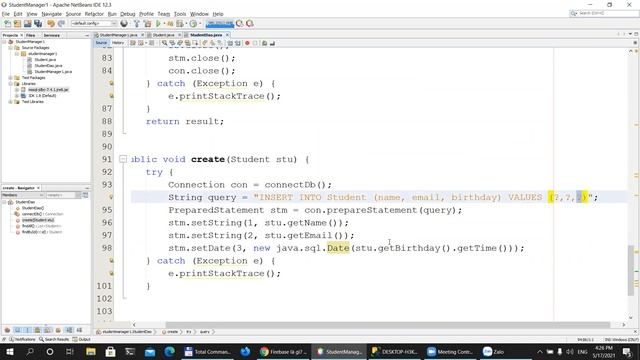Image resolution: width=640 pixels, height=360 pixels.
Task: Click the Open Project toolbar icon
Action: (x=27, y=24)
